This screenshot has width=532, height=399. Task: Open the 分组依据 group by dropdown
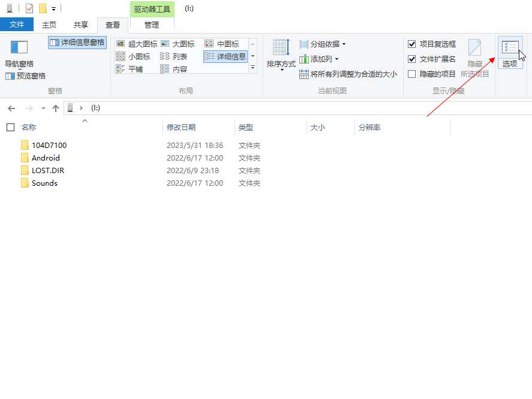pos(323,44)
